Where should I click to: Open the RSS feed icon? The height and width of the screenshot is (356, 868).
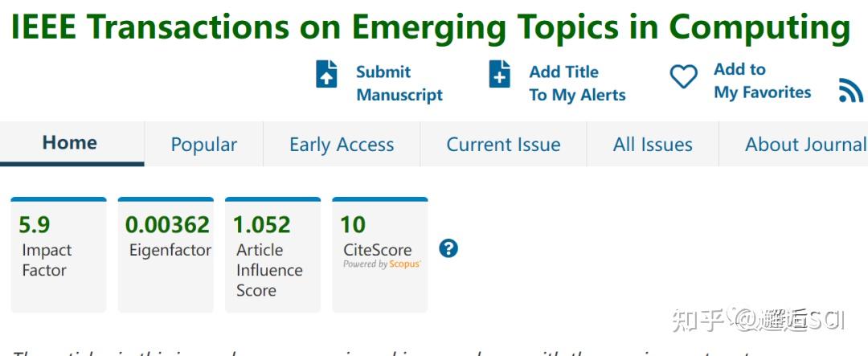[x=850, y=91]
